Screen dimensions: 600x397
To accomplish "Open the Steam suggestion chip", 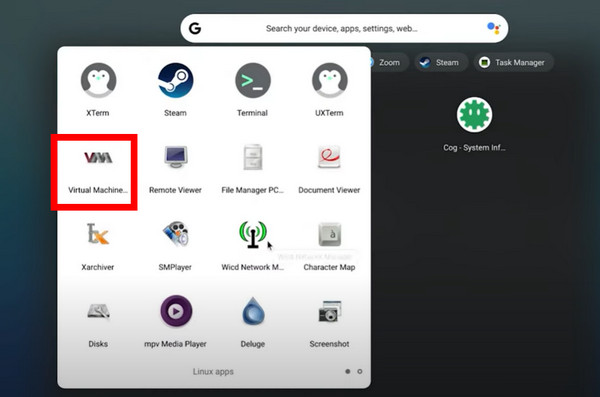I will 441,62.
